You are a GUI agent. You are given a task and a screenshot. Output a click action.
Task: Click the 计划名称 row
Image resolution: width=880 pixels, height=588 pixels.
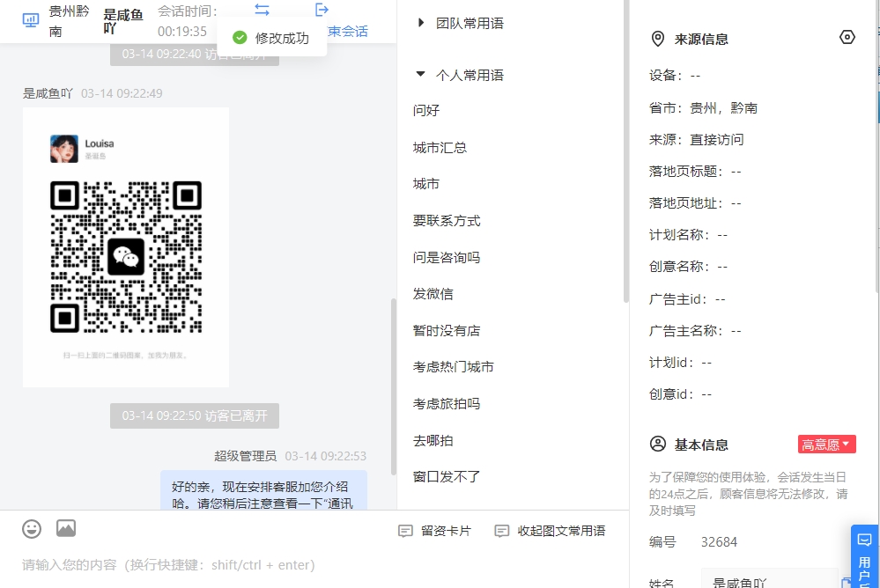(x=688, y=235)
